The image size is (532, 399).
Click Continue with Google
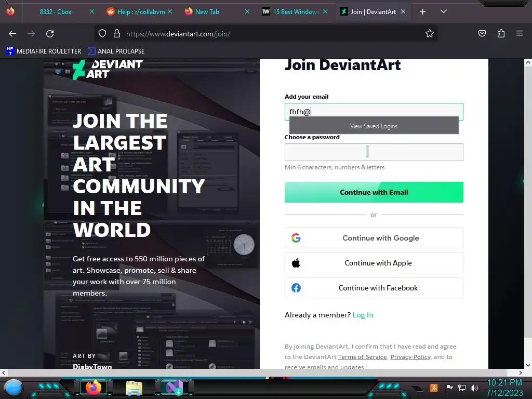click(374, 238)
